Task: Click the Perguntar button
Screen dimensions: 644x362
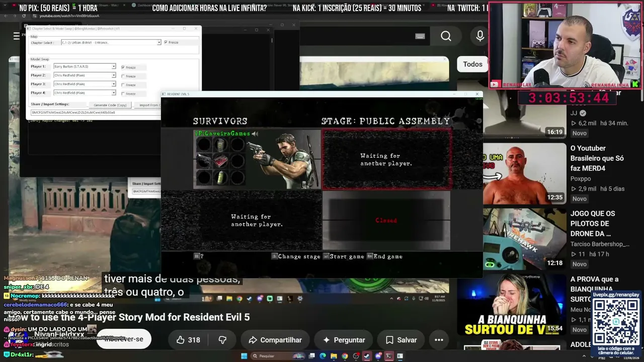Action: coord(344,340)
